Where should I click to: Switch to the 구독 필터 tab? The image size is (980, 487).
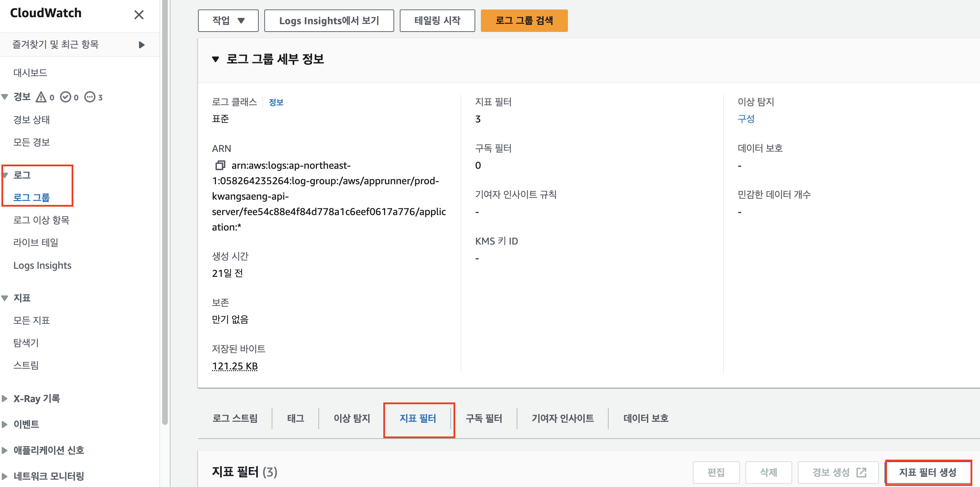tap(484, 418)
